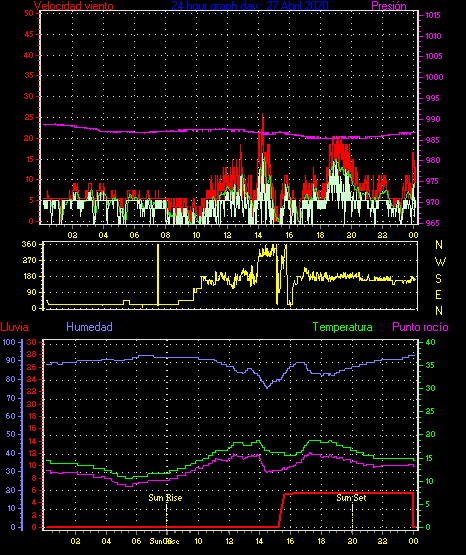Click the vertical magenta pressure axis line
The width and height of the screenshot is (466, 555).
(x=419, y=118)
